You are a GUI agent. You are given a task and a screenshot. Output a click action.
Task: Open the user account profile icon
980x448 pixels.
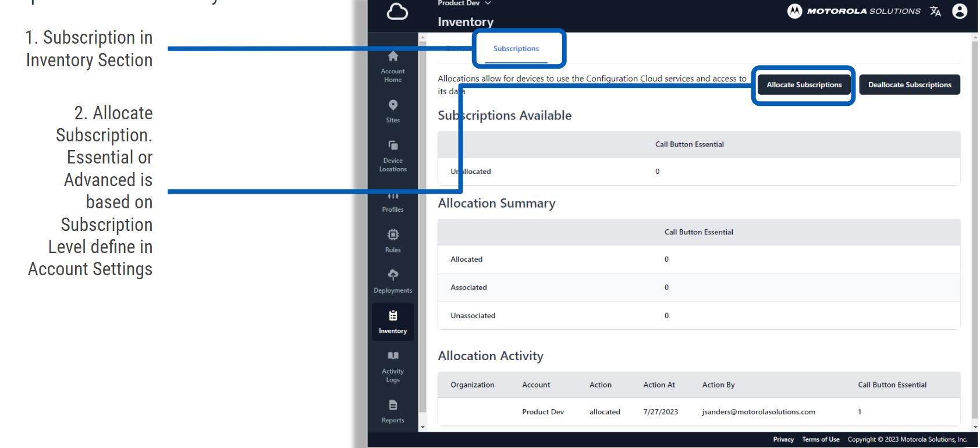[960, 11]
